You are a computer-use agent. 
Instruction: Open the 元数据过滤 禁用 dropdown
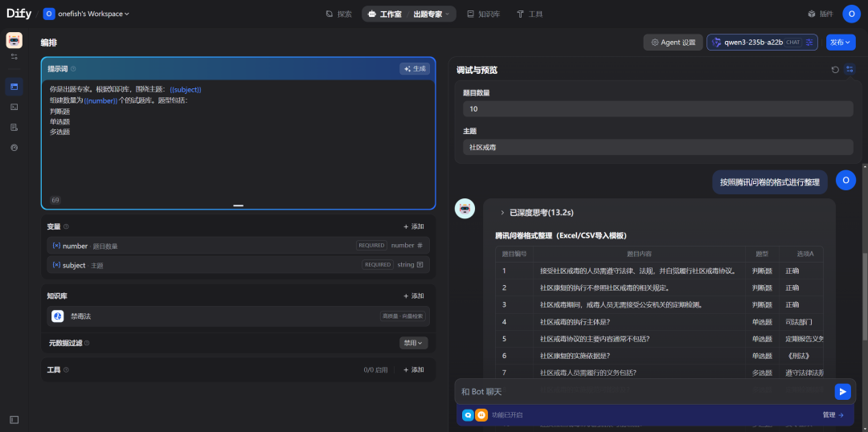[x=415, y=343]
